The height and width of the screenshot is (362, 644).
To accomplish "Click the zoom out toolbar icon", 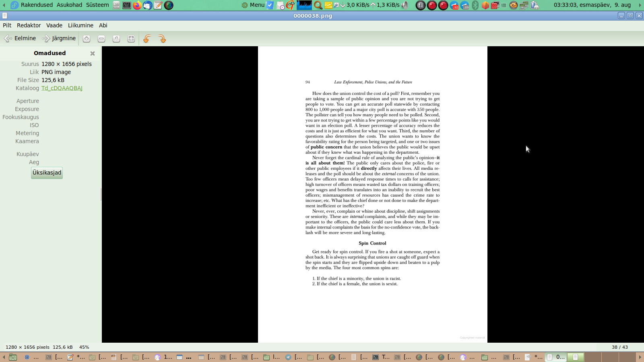I will point(101,39).
